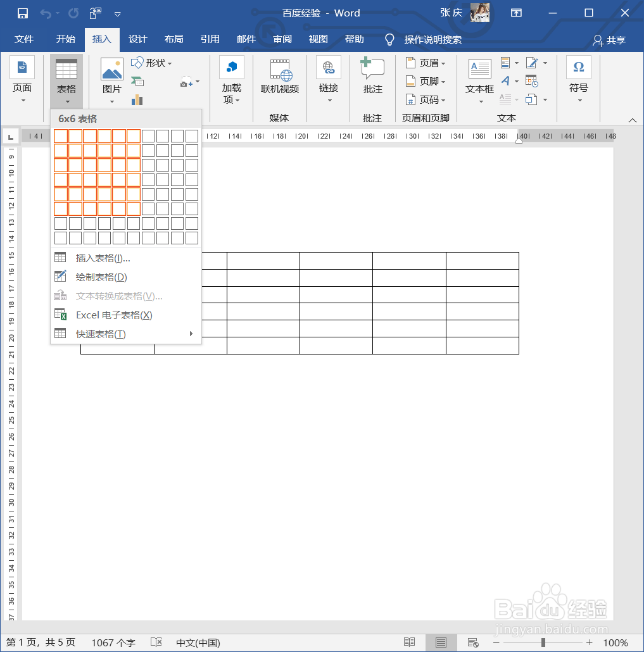Click the Undo arrow in the title bar
This screenshot has height=652, width=644.
(x=46, y=14)
